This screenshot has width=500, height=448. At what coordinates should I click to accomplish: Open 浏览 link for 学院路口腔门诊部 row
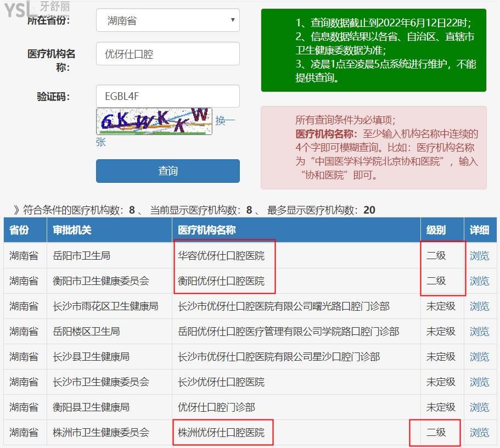tap(479, 331)
